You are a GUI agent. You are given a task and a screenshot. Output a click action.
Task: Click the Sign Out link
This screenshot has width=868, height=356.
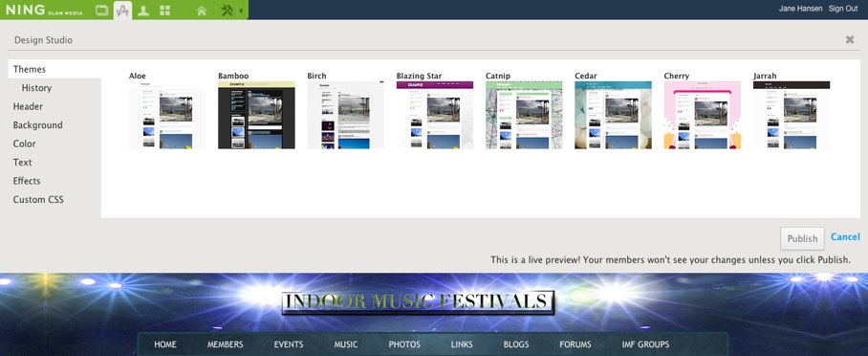843,9
